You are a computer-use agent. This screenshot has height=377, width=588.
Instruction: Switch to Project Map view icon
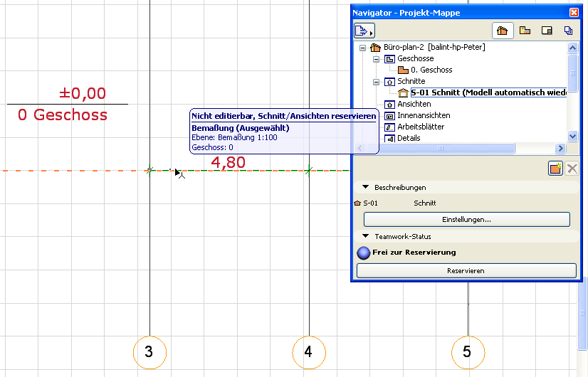coord(503,31)
